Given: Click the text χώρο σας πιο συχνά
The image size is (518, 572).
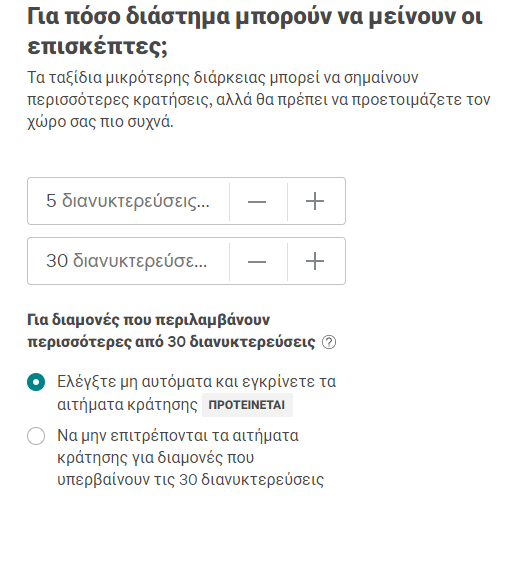Looking at the screenshot, I should [x=100, y=121].
